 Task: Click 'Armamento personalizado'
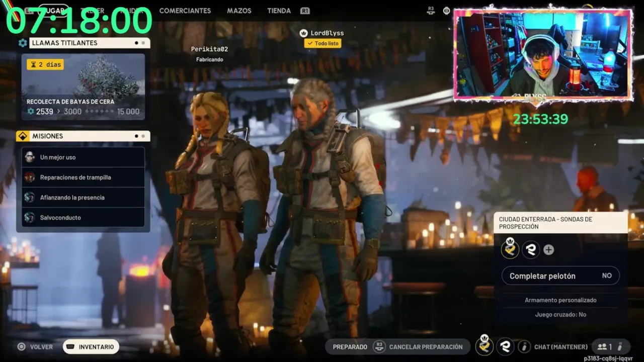click(560, 300)
